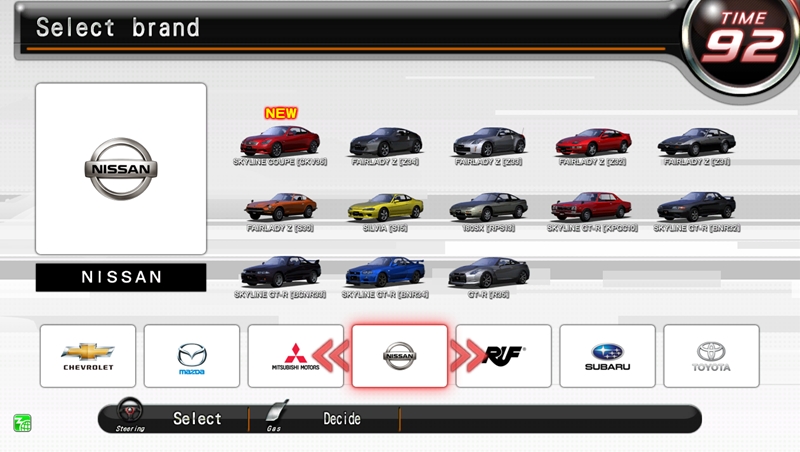800x452 pixels.
Task: Click the black Skyline GT-R (BCNR33) car
Action: [x=281, y=271]
